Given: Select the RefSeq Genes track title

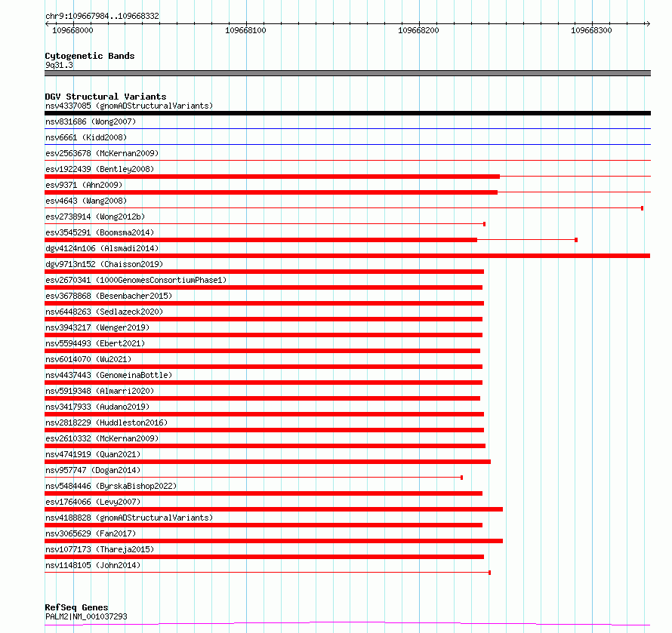Looking at the screenshot, I should click(x=76, y=607).
